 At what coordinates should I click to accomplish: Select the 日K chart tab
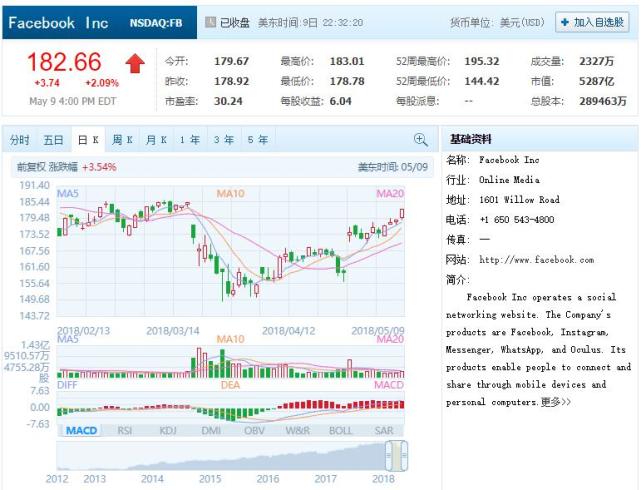tap(88, 140)
